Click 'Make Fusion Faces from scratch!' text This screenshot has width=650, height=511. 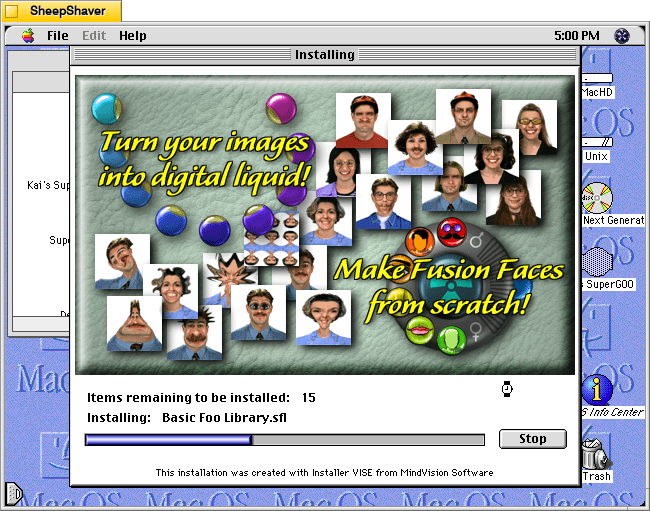tap(449, 289)
